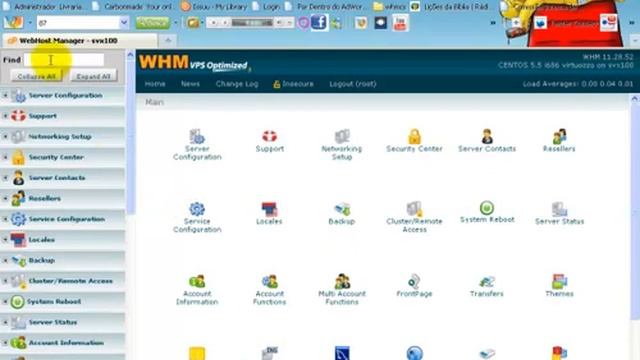
Task: Open Themes icon in main panel
Action: pyautogui.click(x=559, y=281)
